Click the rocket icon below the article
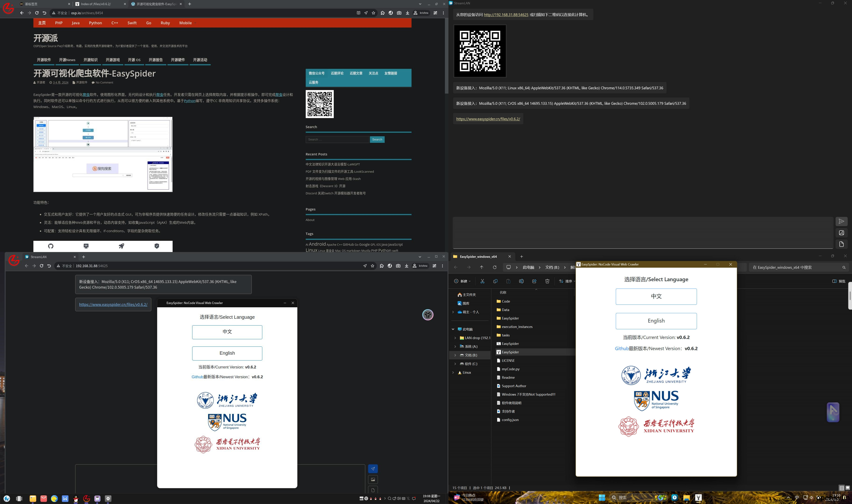Viewport: 852px width, 504px height. pos(121,246)
